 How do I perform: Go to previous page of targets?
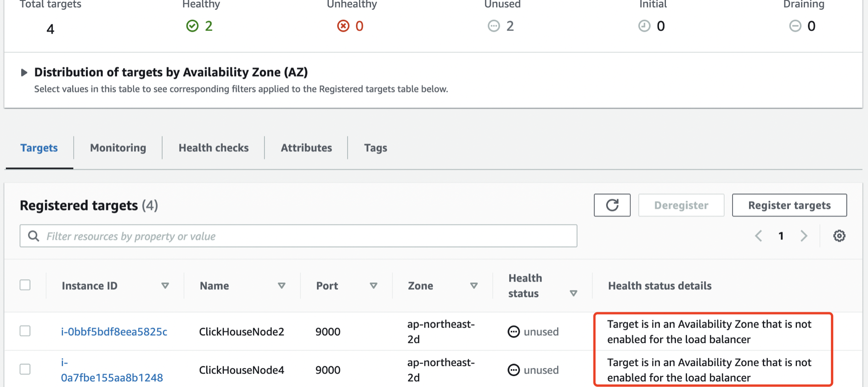758,236
